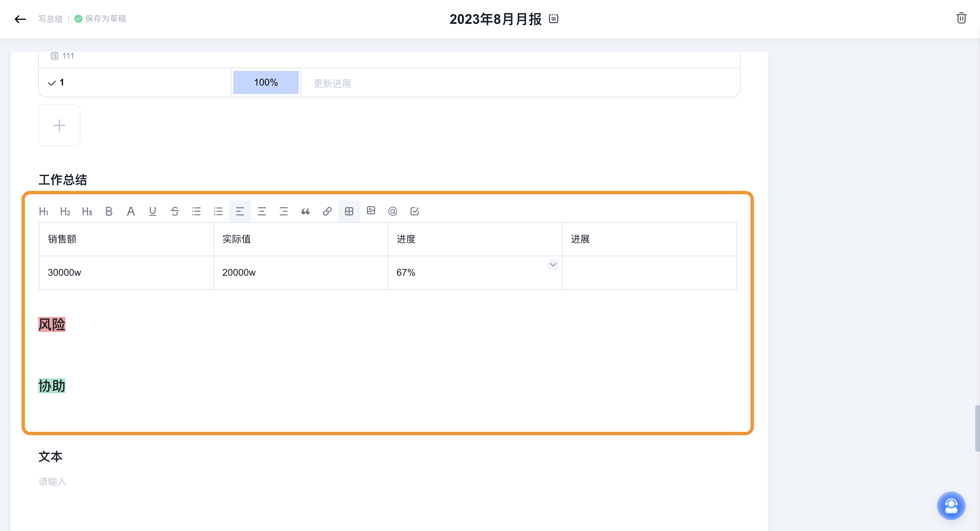Insert a table

click(x=349, y=211)
